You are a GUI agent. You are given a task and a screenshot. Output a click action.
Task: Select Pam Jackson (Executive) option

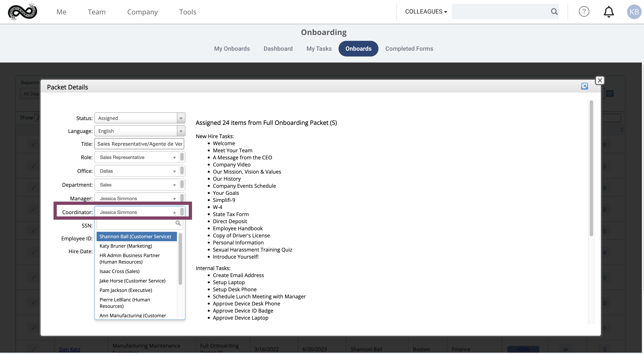pos(137,290)
